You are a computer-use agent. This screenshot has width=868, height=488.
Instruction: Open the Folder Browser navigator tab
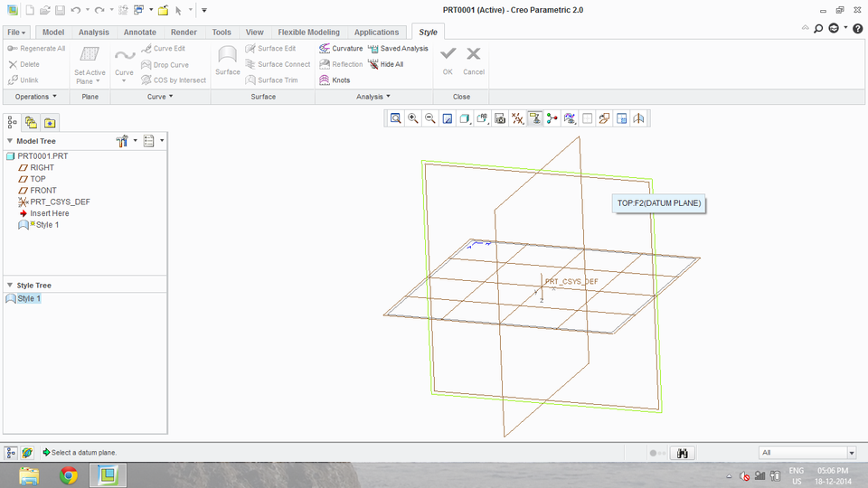pos(31,123)
